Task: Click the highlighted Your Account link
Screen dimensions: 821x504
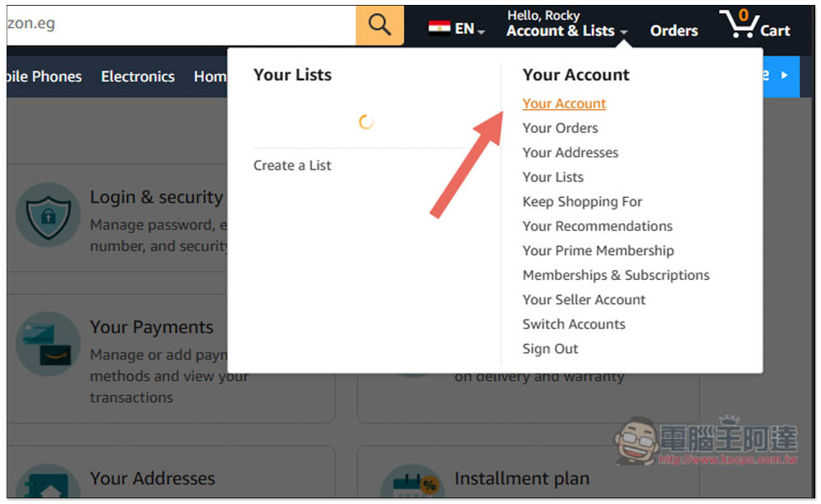Action: (x=564, y=103)
